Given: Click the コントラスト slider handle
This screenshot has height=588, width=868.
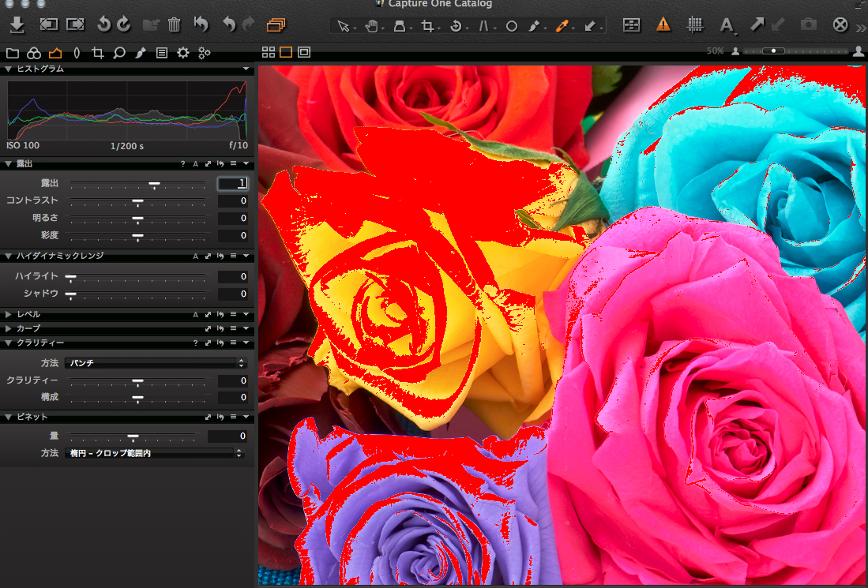Looking at the screenshot, I should (x=137, y=201).
